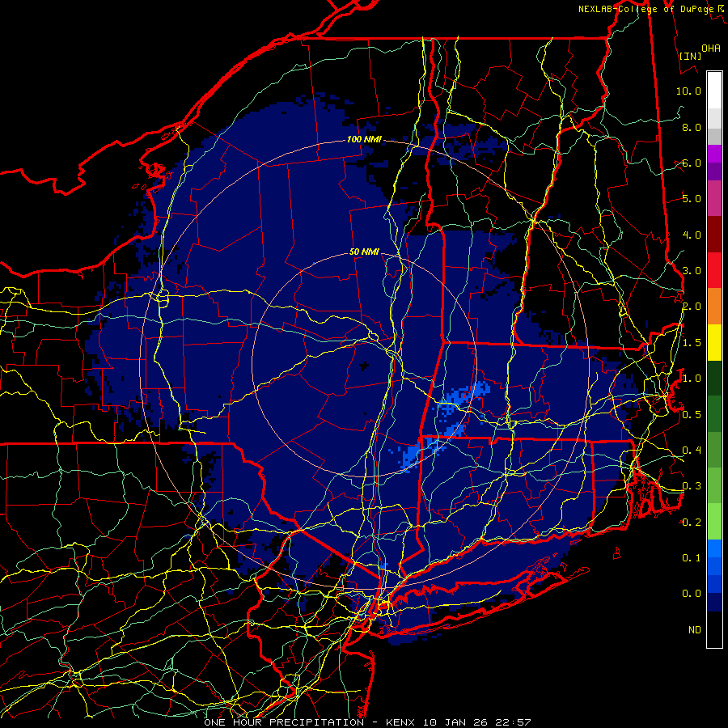The image size is (728, 728).
Task: Select the 0.2 legend value
Action: tap(692, 523)
